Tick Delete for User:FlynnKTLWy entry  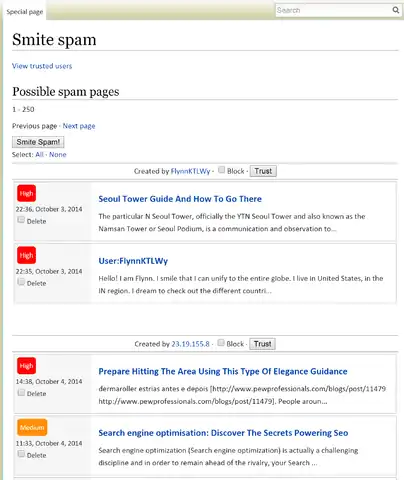point(21,282)
